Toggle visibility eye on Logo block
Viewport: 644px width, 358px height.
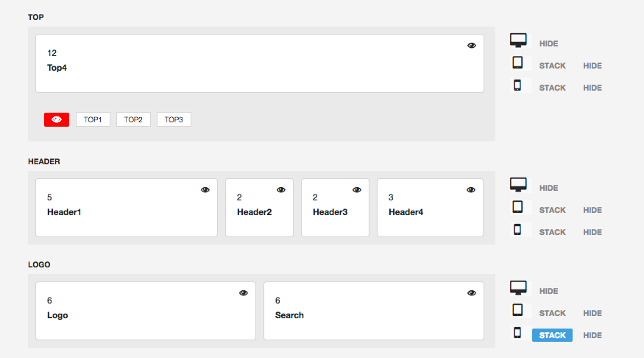click(x=244, y=293)
